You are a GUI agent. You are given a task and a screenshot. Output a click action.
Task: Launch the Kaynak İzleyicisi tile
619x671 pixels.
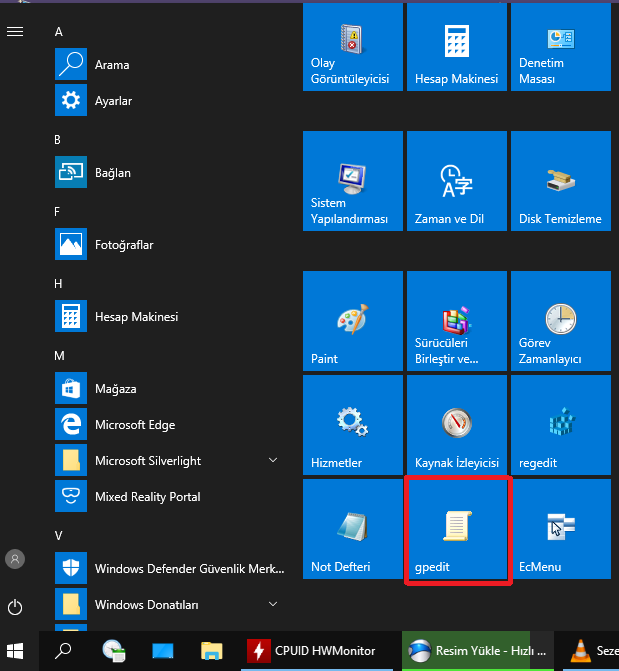coord(457,425)
